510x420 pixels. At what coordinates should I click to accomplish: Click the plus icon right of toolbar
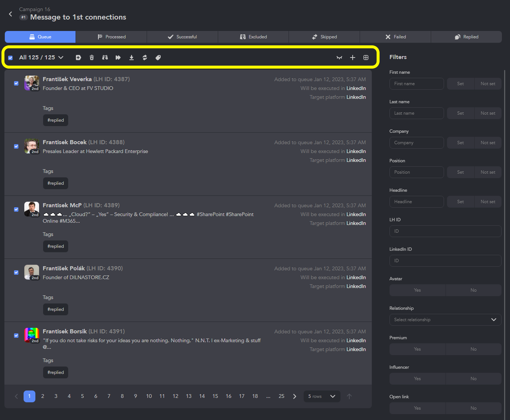[353, 58]
